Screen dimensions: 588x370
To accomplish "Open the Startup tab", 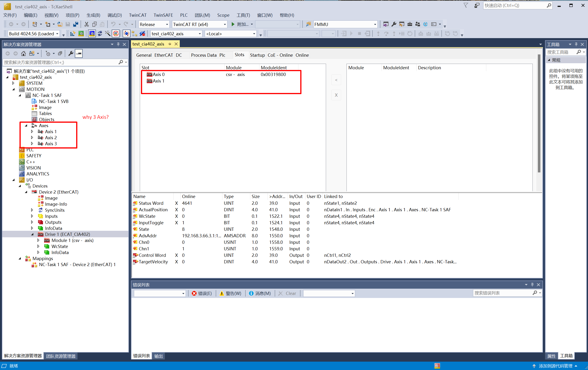I will (257, 55).
